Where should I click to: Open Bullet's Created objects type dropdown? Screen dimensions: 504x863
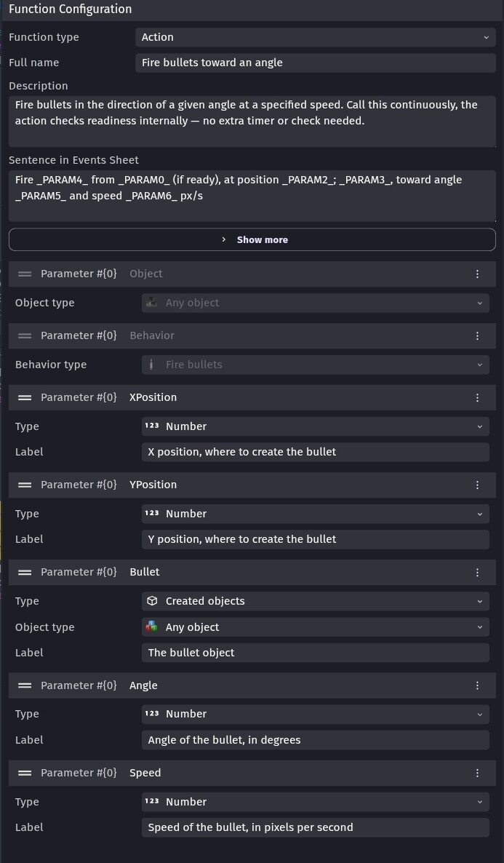(315, 601)
